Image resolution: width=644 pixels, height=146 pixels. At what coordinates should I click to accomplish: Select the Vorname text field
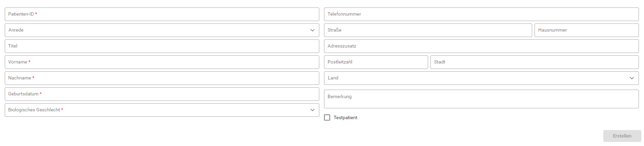pyautogui.click(x=162, y=62)
